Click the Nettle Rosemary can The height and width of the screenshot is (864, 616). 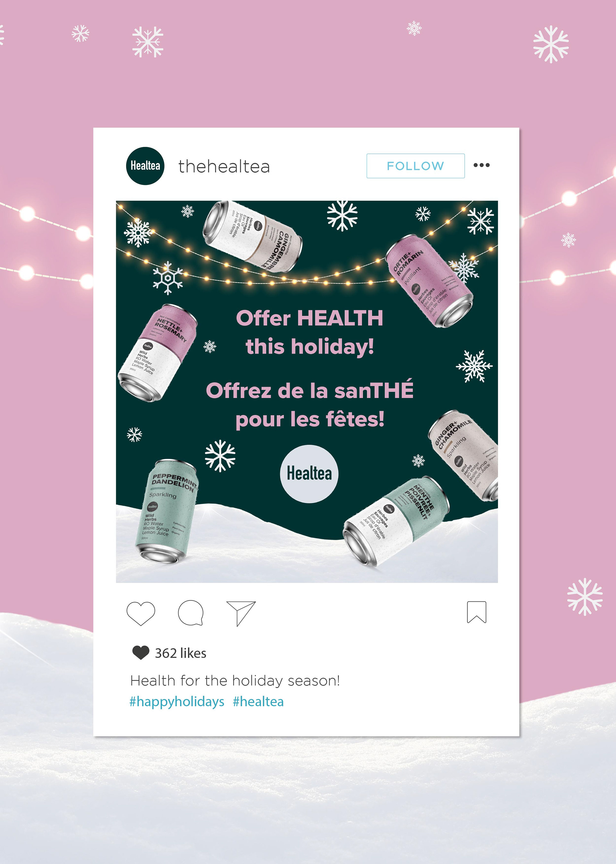[x=158, y=353]
